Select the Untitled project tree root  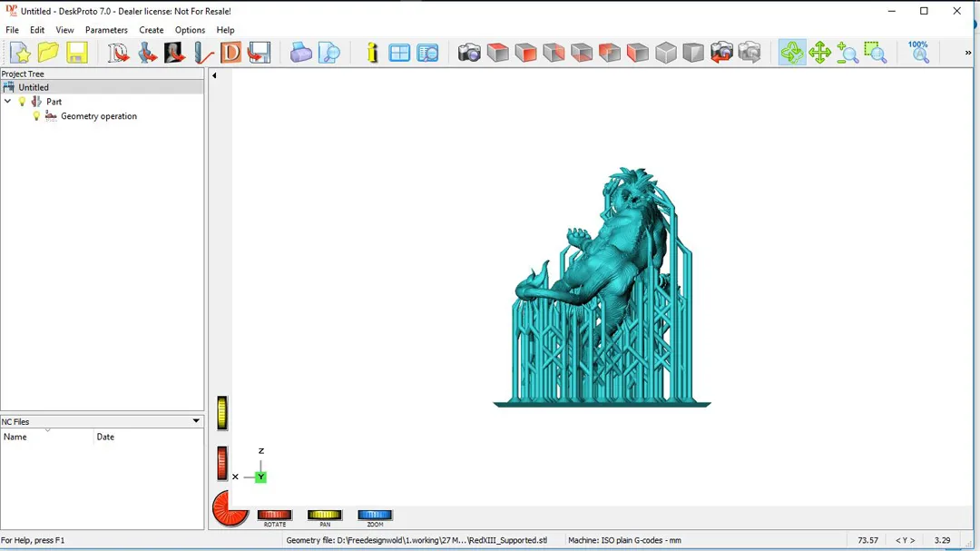[x=34, y=87]
